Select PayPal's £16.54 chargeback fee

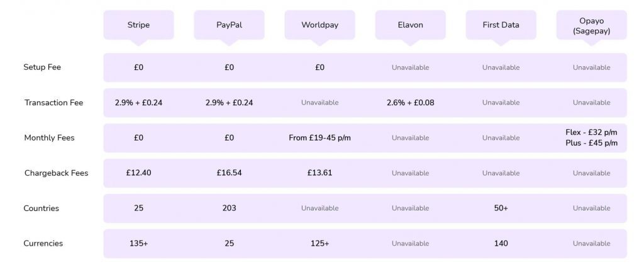229,173
